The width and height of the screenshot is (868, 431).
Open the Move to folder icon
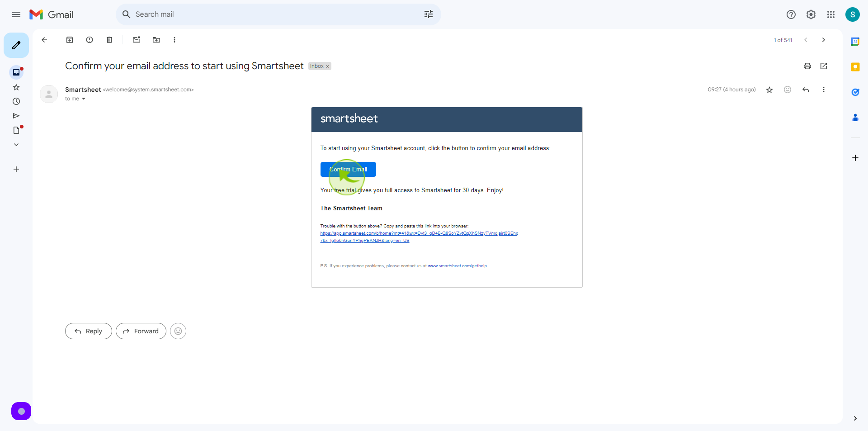[x=156, y=40]
